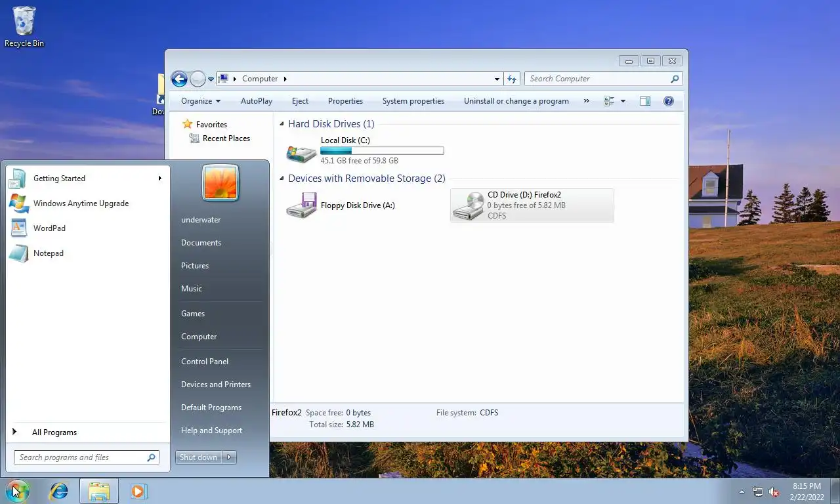
Task: Show additional toolbar commands chevron
Action: [587, 101]
